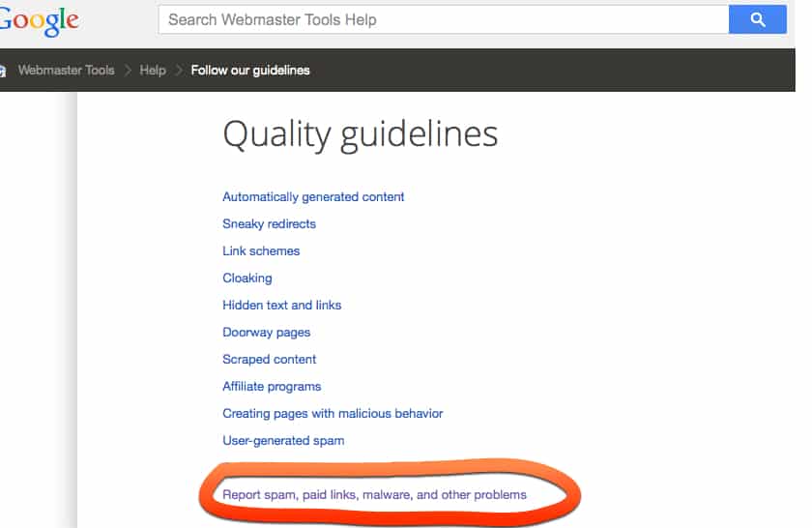Select the Scraped content link
812x528 pixels.
click(270, 360)
